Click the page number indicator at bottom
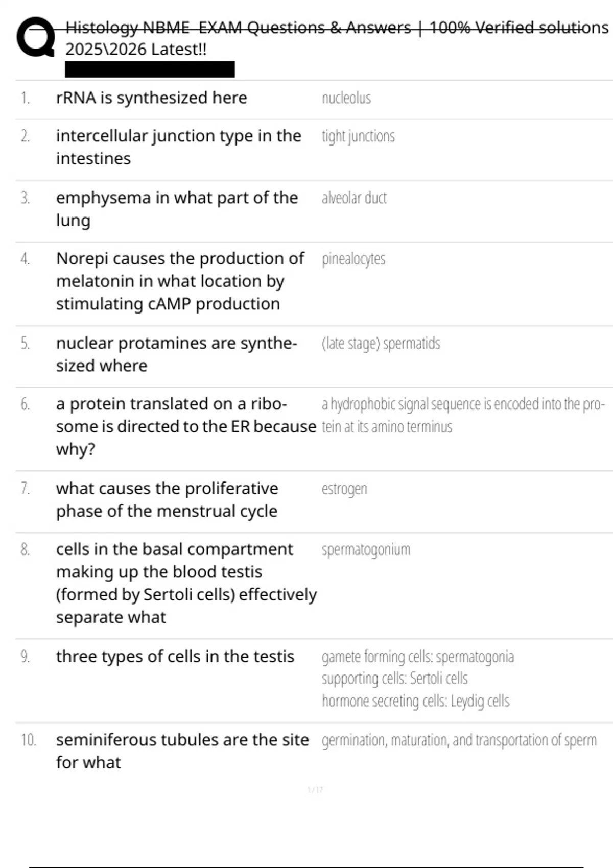The width and height of the screenshot is (613, 868). tap(315, 790)
